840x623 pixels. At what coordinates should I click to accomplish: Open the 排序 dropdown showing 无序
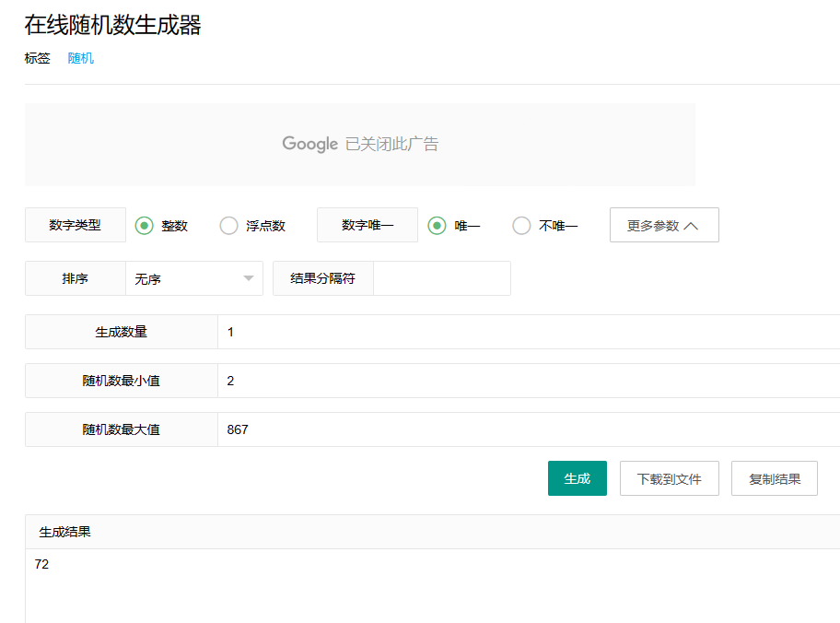pyautogui.click(x=193, y=278)
